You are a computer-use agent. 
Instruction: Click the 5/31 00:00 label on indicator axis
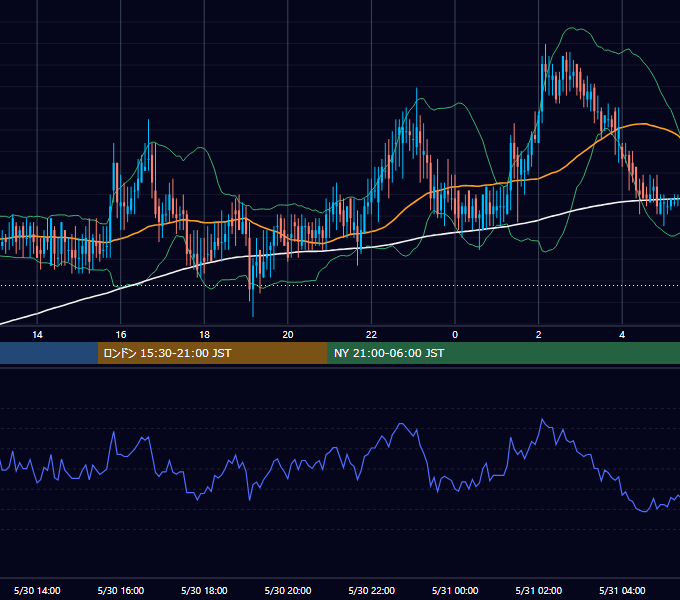point(455,590)
